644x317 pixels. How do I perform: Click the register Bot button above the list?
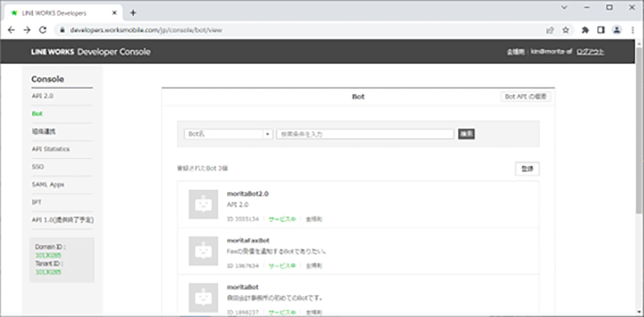coord(527,169)
